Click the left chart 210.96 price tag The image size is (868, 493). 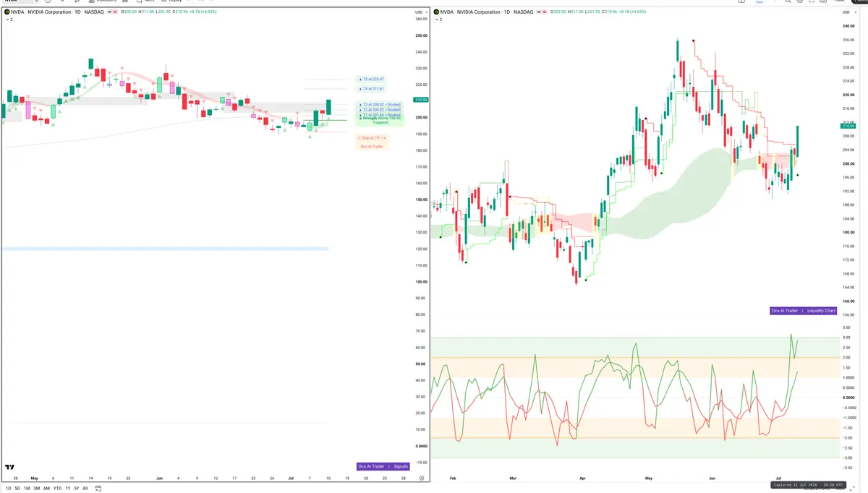[420, 100]
